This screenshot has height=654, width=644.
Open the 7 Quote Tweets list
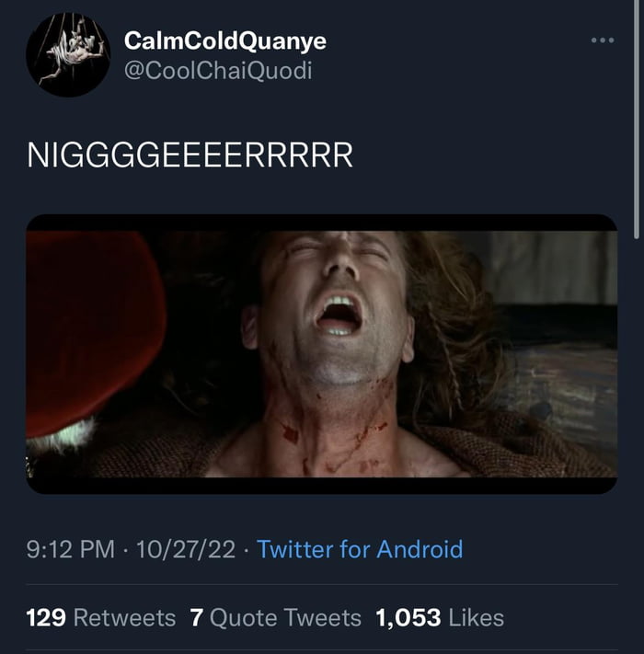click(275, 617)
